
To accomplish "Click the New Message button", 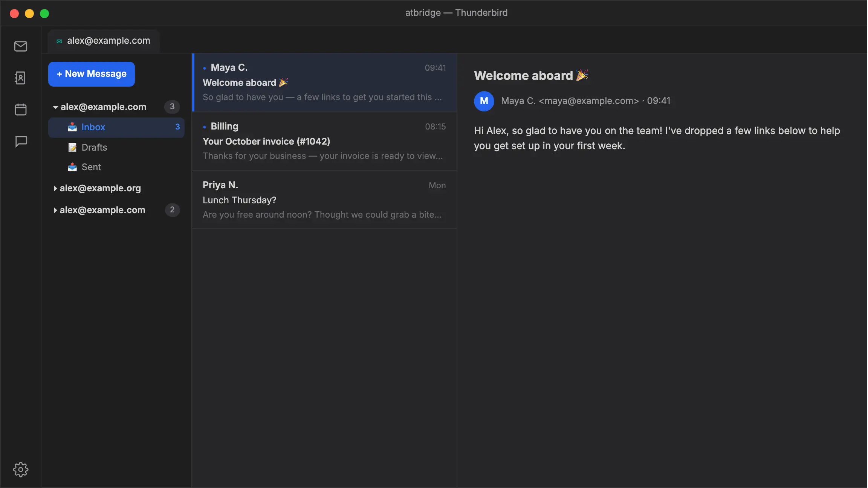I will tap(92, 74).
